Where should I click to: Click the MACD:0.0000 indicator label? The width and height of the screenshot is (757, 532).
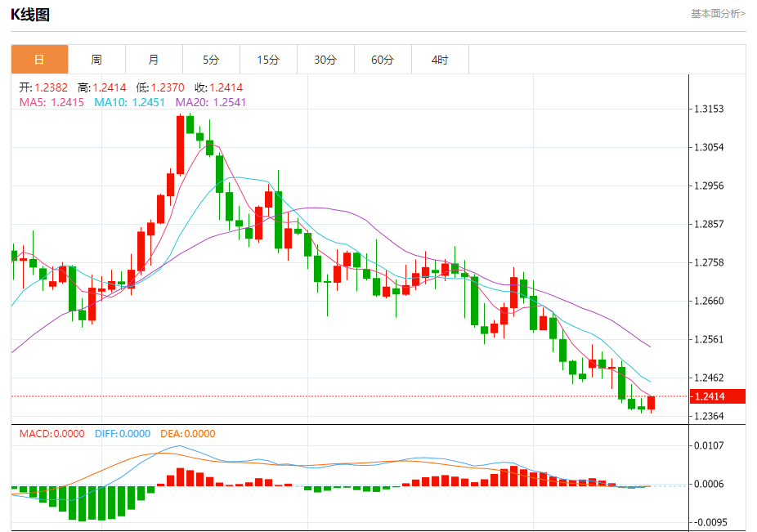52,433
